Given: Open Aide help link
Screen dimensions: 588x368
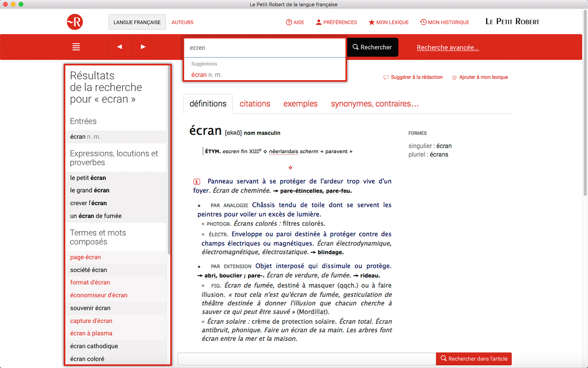Looking at the screenshot, I should [x=295, y=22].
